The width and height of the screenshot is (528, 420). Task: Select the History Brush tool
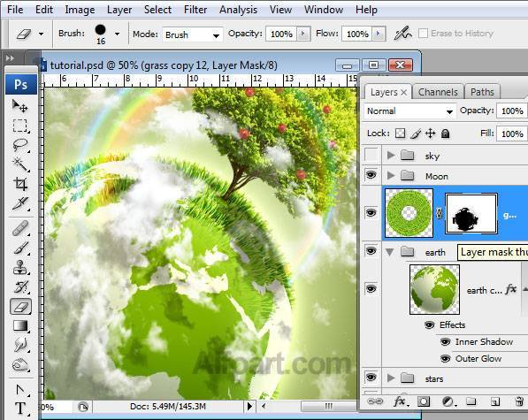point(19,286)
